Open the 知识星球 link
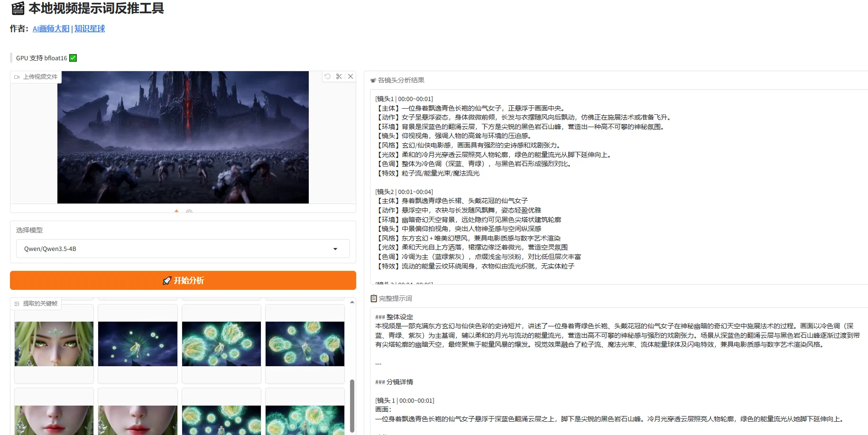The width and height of the screenshot is (868, 435). pos(90,28)
